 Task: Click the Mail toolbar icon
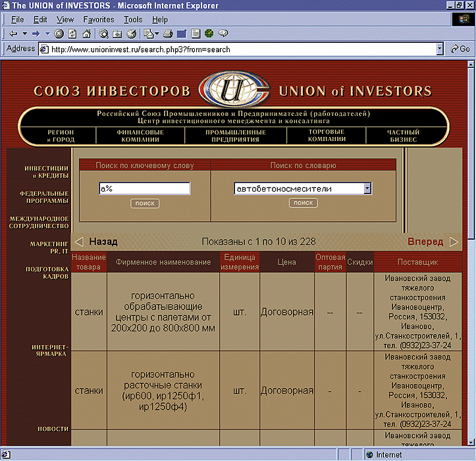149,34
